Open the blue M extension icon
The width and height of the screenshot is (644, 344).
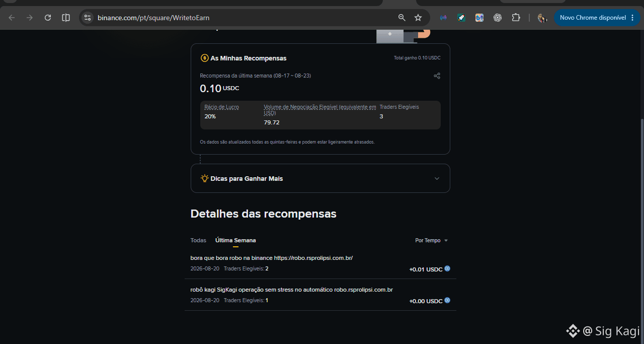tap(479, 18)
